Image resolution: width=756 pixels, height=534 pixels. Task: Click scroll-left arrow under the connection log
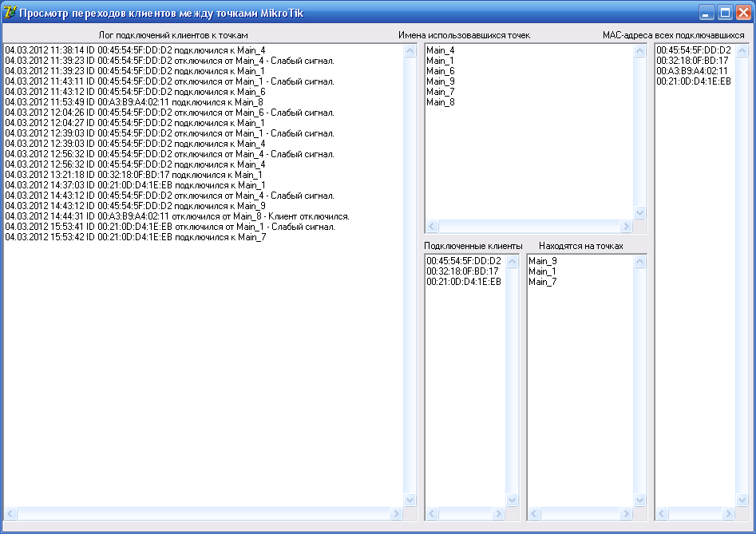click(x=10, y=513)
